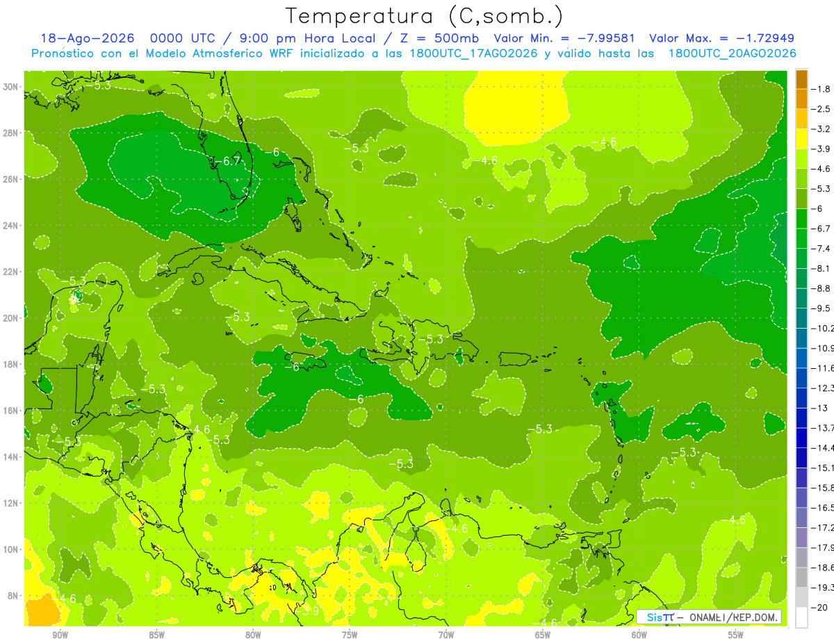Click the "75W" longitude axis label
This screenshot has width=834, height=644.
click(x=350, y=635)
